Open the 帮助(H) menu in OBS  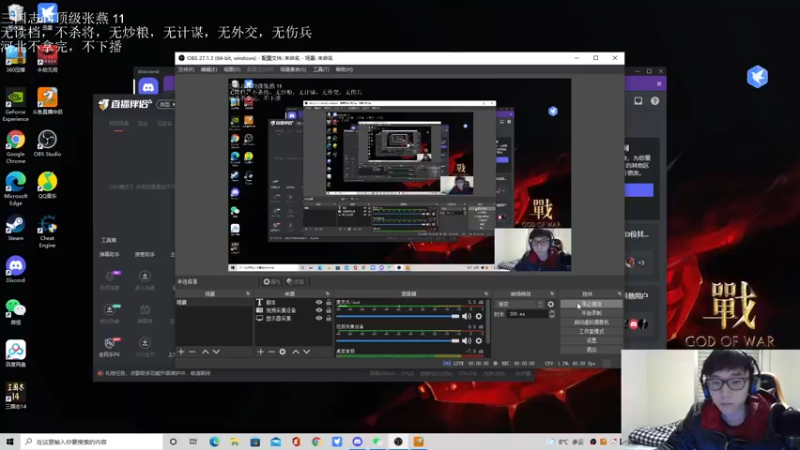coord(344,69)
